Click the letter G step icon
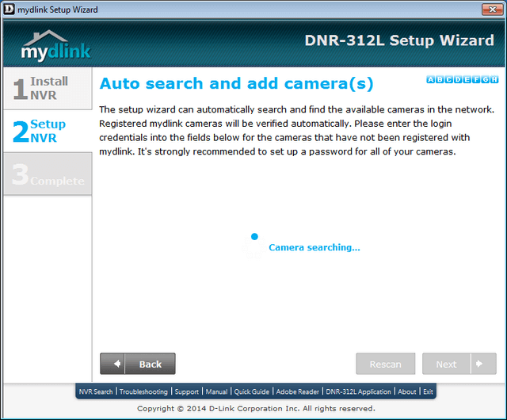 (485, 79)
